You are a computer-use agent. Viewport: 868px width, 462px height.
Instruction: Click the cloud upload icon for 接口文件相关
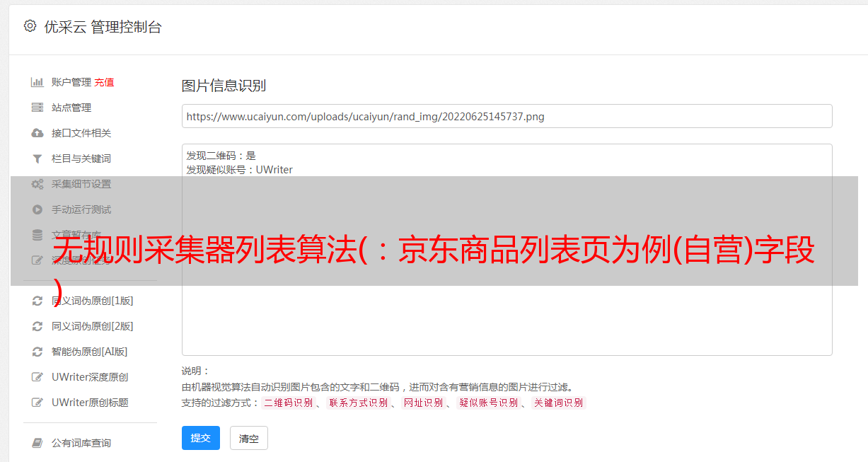(37, 133)
